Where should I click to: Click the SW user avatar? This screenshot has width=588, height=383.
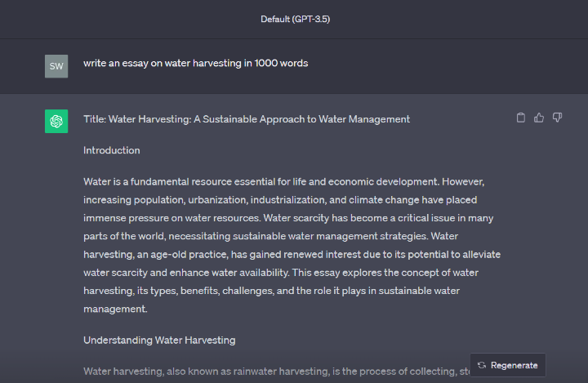(x=56, y=65)
